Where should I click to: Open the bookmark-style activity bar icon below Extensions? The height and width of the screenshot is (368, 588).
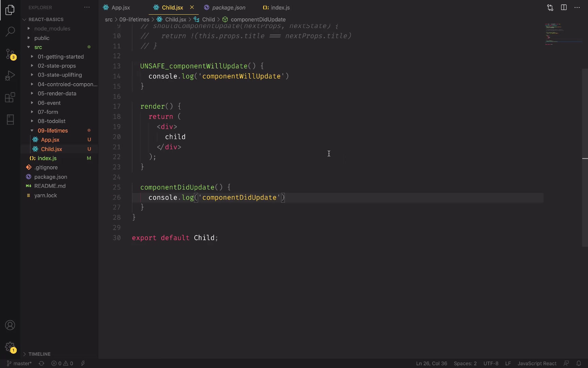[10, 119]
